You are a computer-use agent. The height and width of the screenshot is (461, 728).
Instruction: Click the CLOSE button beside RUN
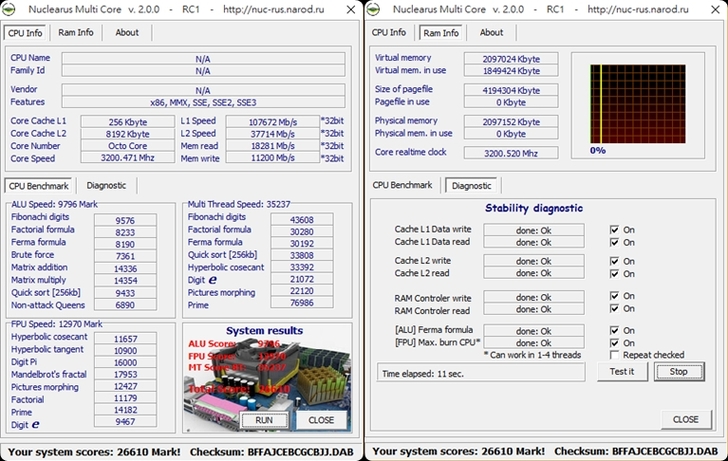(x=320, y=420)
